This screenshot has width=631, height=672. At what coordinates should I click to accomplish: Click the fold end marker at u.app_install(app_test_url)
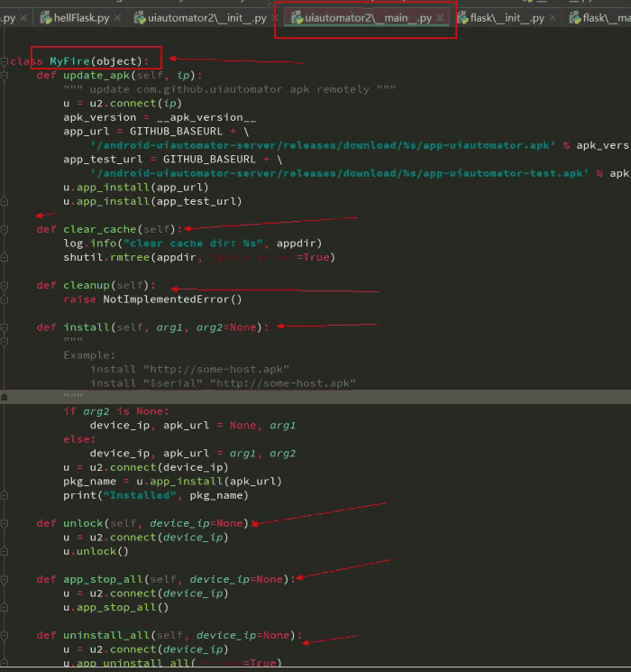point(5,201)
